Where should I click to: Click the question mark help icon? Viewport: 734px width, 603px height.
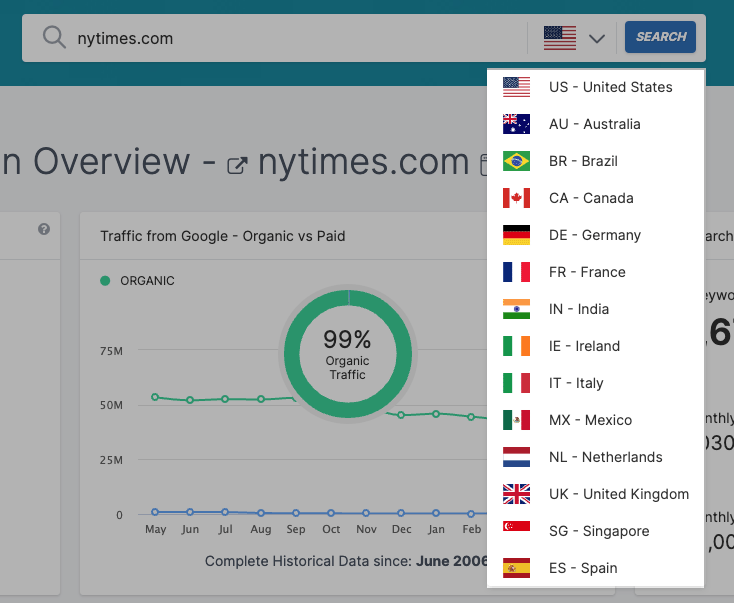pos(44,229)
